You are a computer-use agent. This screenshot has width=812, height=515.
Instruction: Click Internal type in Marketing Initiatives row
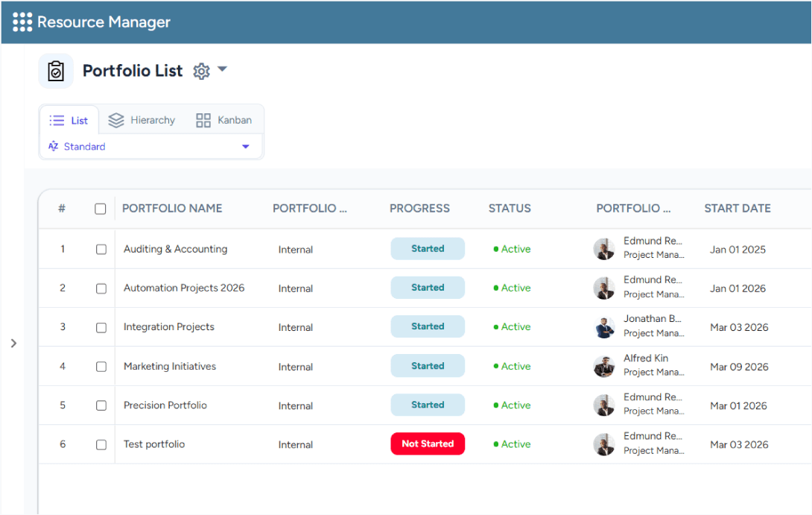point(295,367)
